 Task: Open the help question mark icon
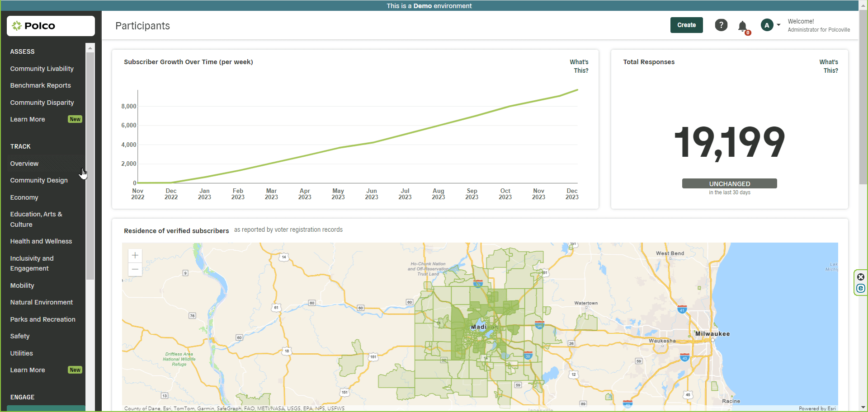[x=721, y=25]
